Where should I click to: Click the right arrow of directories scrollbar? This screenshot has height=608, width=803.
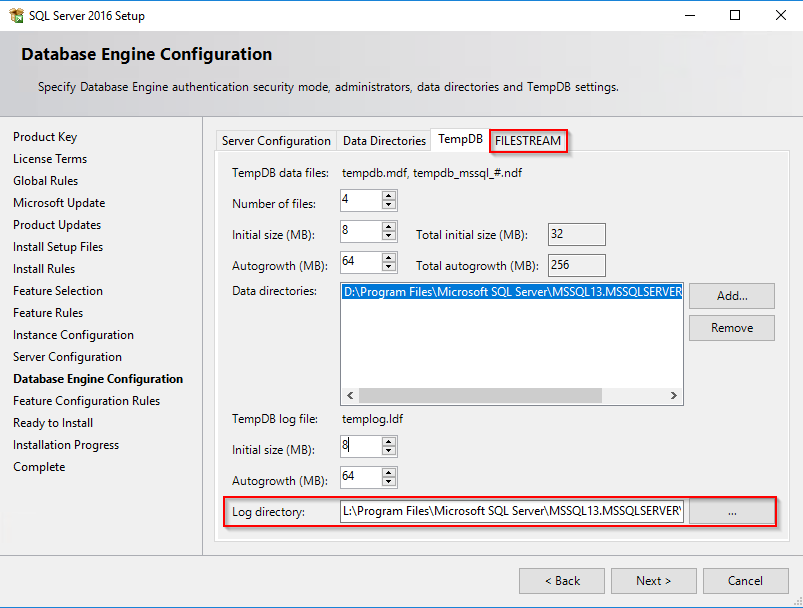click(674, 395)
